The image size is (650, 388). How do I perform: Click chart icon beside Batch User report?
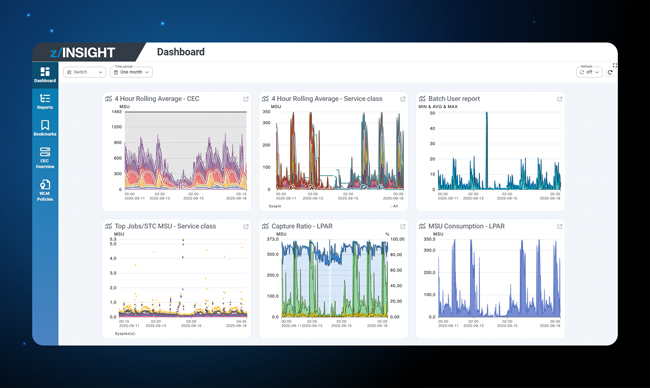422,99
